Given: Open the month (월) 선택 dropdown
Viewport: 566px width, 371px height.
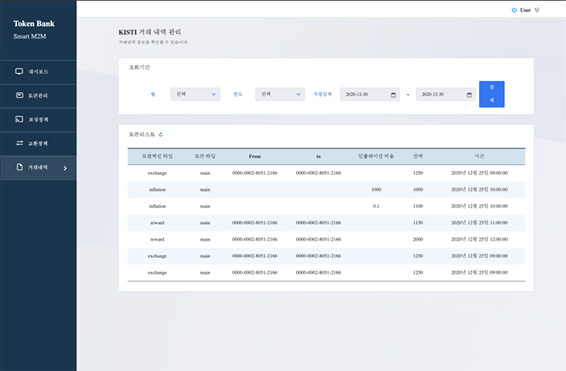Looking at the screenshot, I should tap(195, 94).
